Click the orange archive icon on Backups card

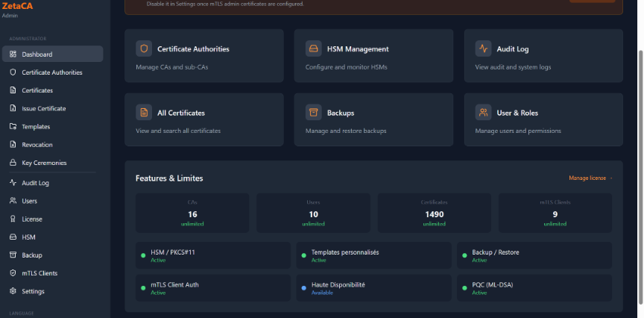click(x=313, y=112)
